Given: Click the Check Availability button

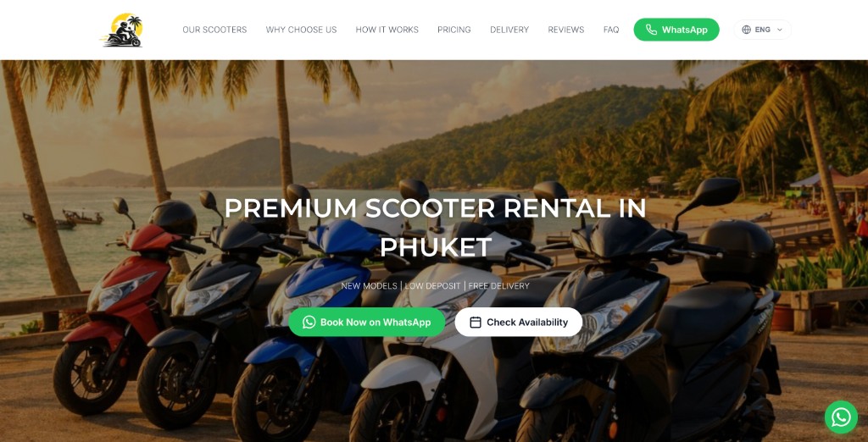Looking at the screenshot, I should pos(519,322).
